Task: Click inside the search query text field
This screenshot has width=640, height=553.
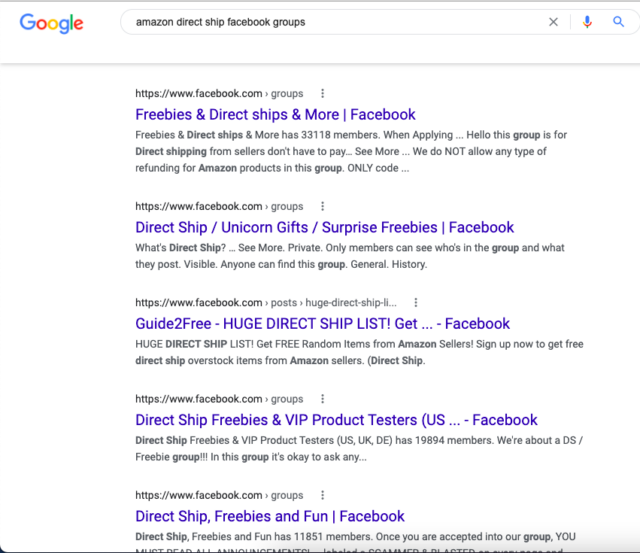Action: pos(330,21)
